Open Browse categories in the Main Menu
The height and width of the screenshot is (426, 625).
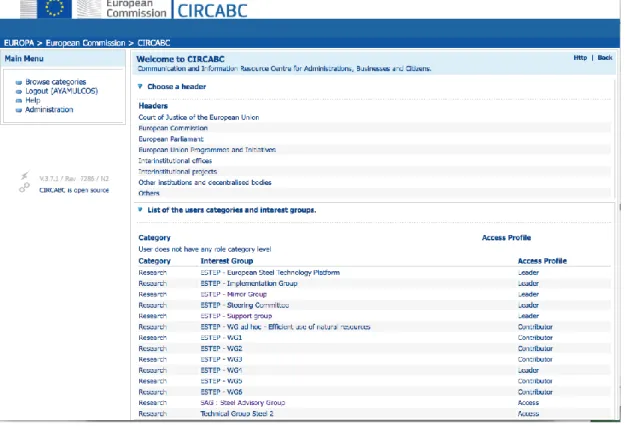coord(56,82)
